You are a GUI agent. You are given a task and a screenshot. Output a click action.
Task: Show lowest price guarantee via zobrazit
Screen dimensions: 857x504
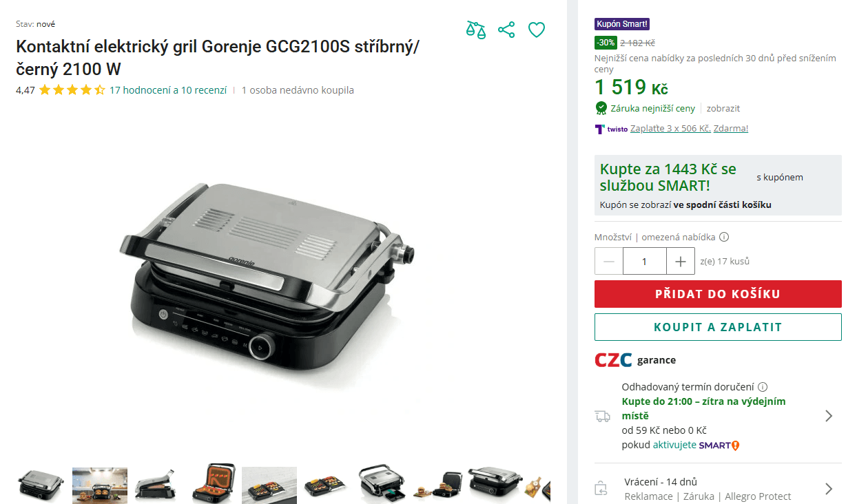point(723,108)
